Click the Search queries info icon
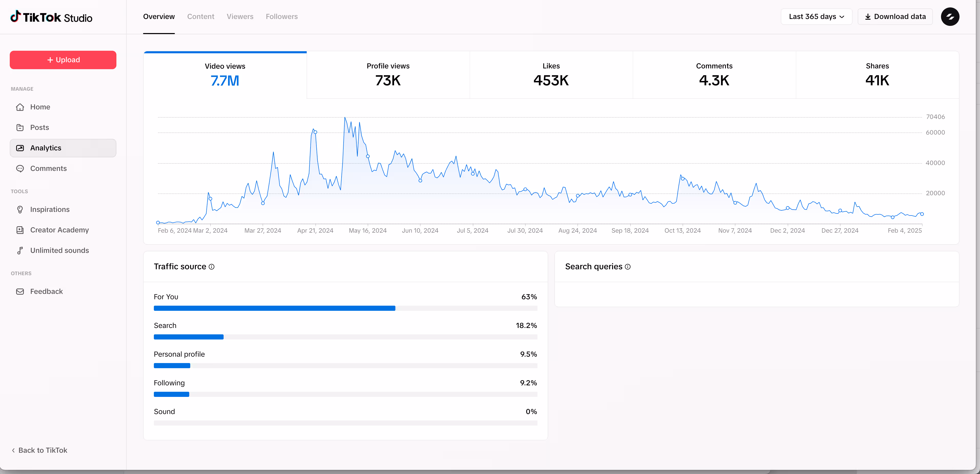Viewport: 980px width, 474px height. click(x=628, y=267)
